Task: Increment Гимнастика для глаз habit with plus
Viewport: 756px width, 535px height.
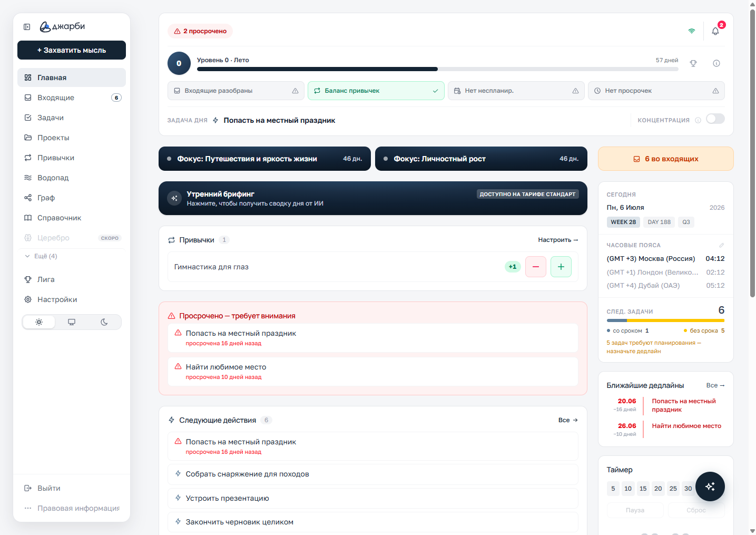Action: pos(561,267)
